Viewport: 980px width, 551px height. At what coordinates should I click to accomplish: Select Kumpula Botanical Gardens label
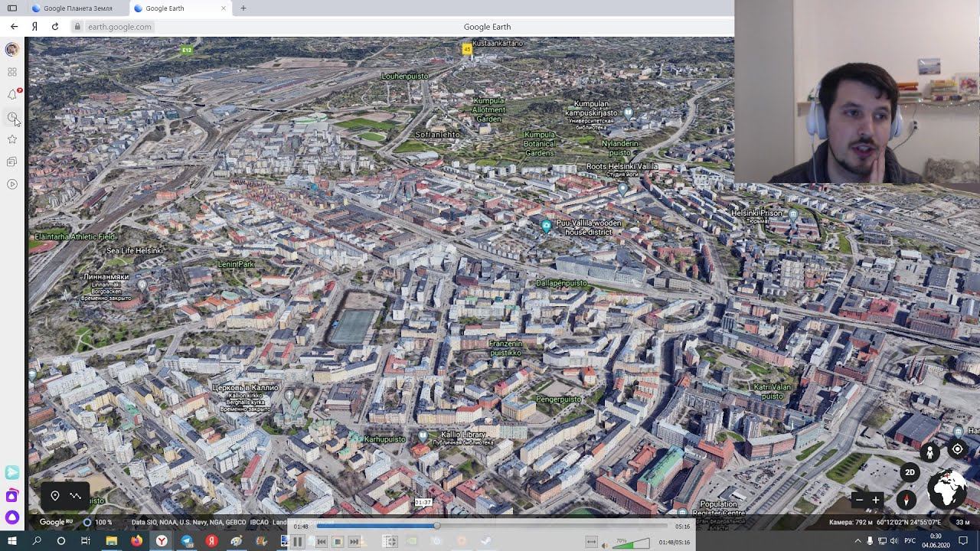tap(540, 144)
